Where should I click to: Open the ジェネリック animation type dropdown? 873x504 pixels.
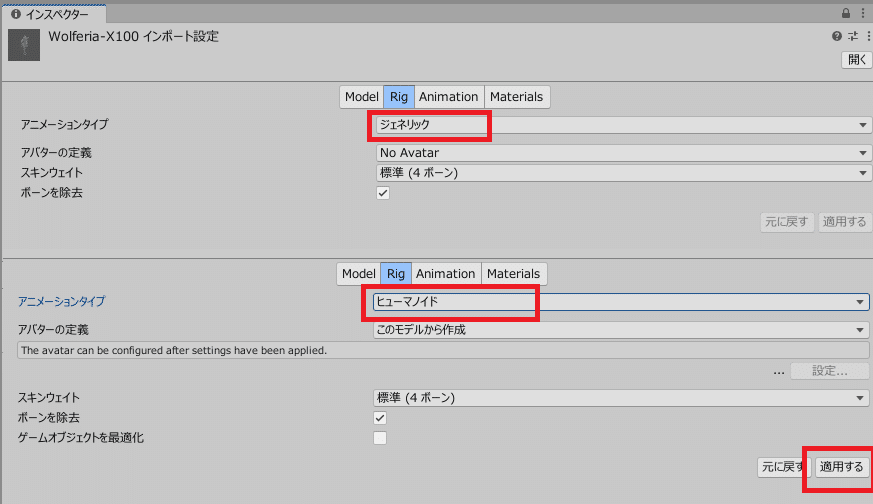coord(623,125)
